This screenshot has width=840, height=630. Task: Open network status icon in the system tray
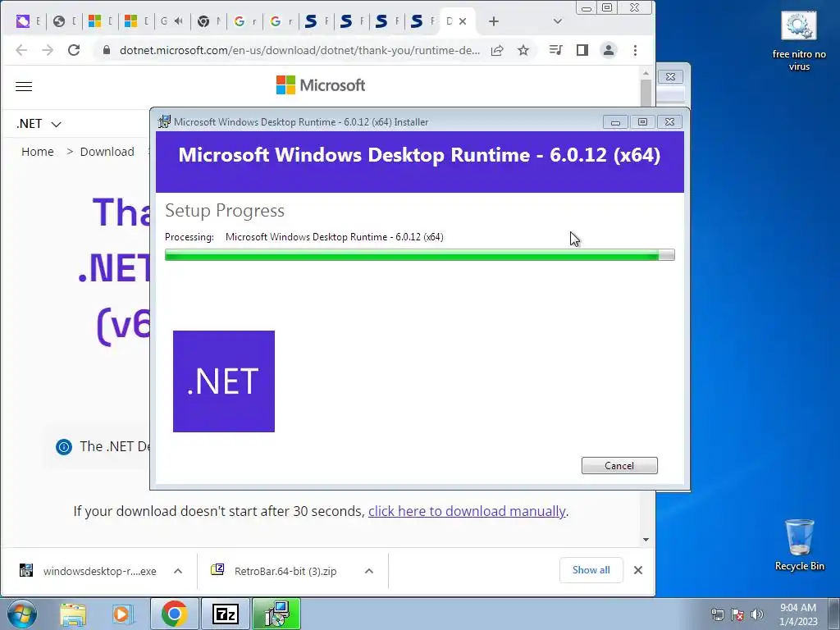pyautogui.click(x=717, y=614)
